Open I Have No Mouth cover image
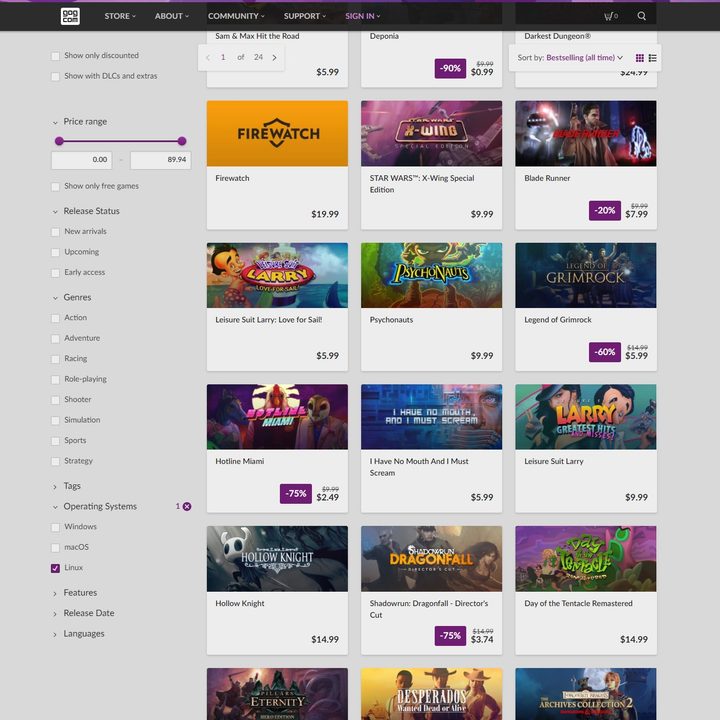The width and height of the screenshot is (720, 720). [x=432, y=417]
